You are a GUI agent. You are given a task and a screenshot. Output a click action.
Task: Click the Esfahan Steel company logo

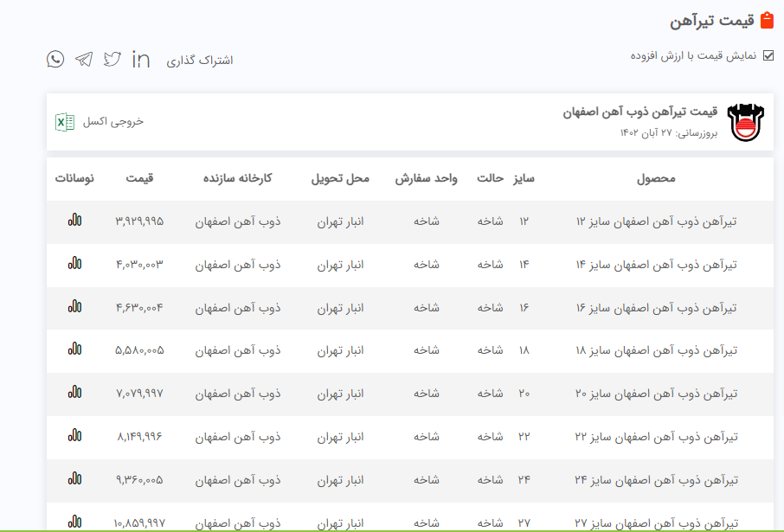point(746,123)
